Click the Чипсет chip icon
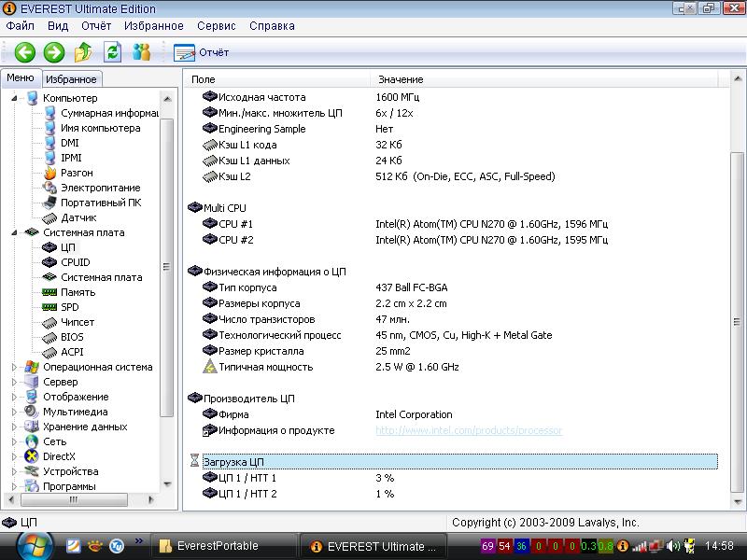 coord(49,322)
